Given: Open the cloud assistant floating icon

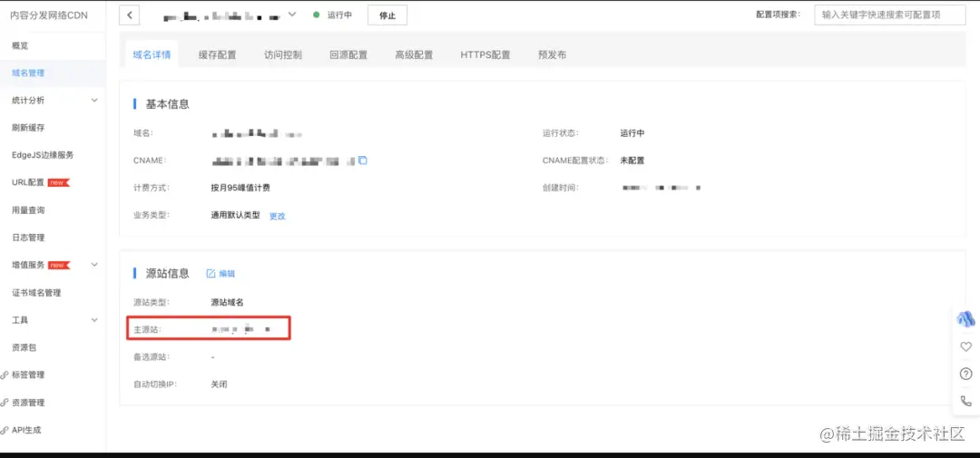Looking at the screenshot, I should tap(966, 319).
